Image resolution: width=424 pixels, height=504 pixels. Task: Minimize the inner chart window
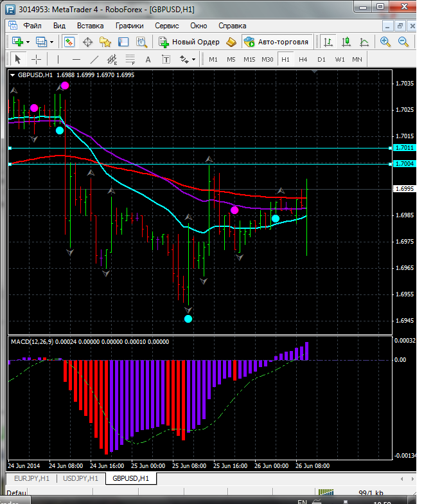pyautogui.click(x=388, y=26)
